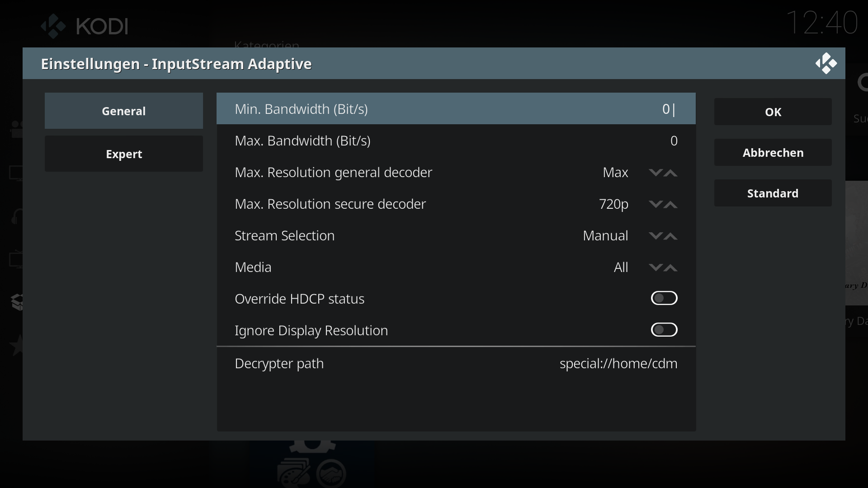This screenshot has height=488, width=868.
Task: Decrease Max. Resolution general decoder with down arrow
Action: tap(656, 173)
